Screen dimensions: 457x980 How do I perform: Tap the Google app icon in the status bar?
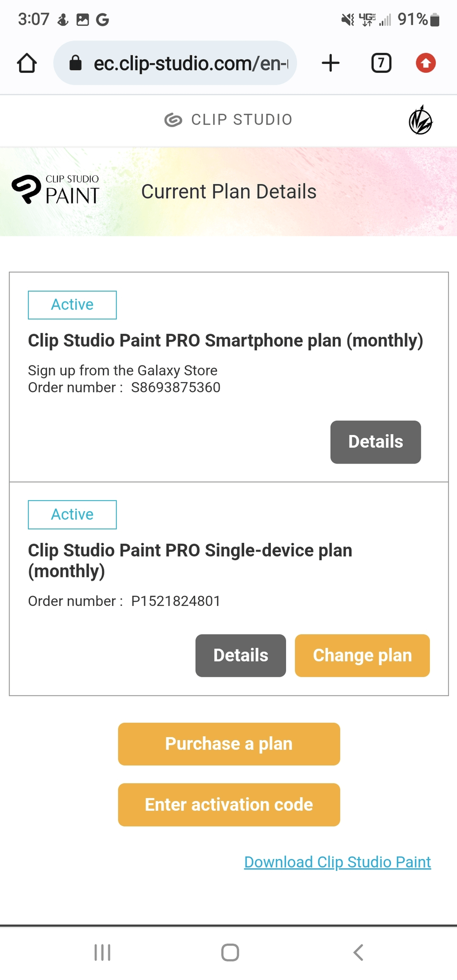tap(101, 19)
